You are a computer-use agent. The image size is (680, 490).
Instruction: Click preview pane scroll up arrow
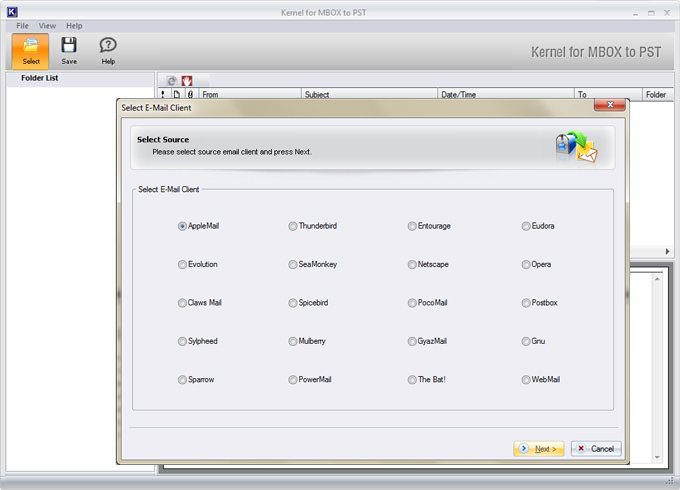[x=657, y=279]
